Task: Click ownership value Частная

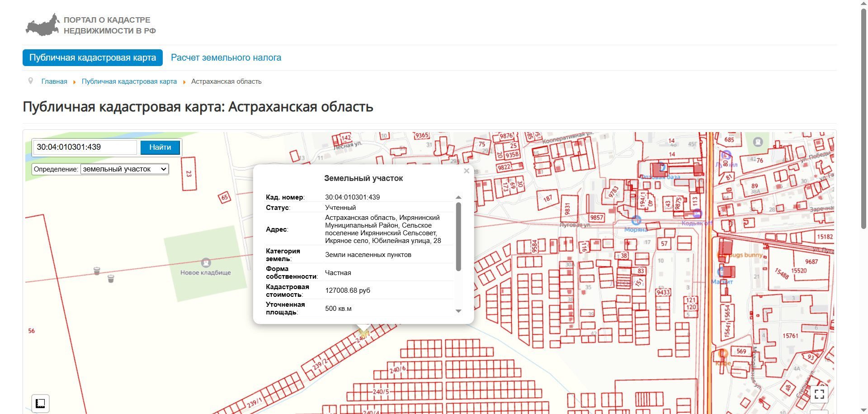Action: (338, 273)
